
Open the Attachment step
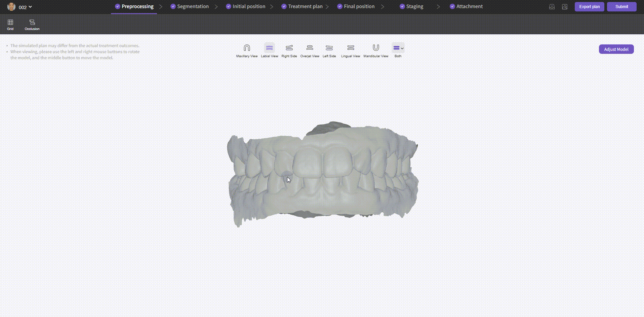(466, 6)
